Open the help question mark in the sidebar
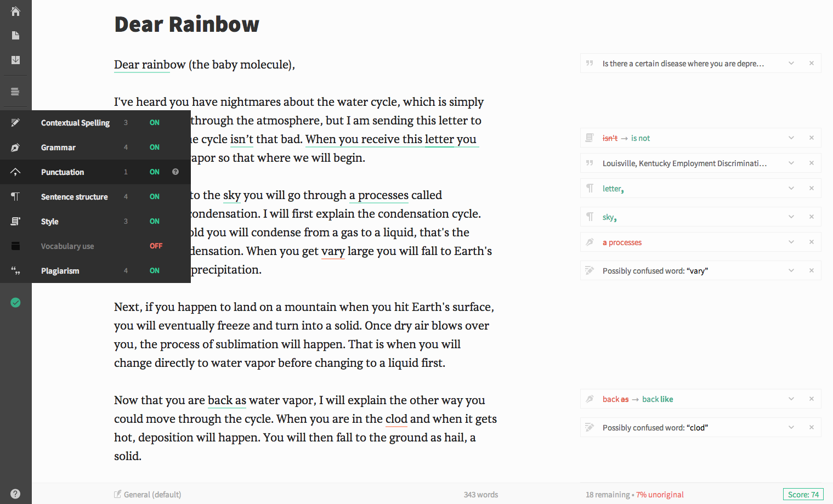The image size is (833, 504). tap(15, 494)
